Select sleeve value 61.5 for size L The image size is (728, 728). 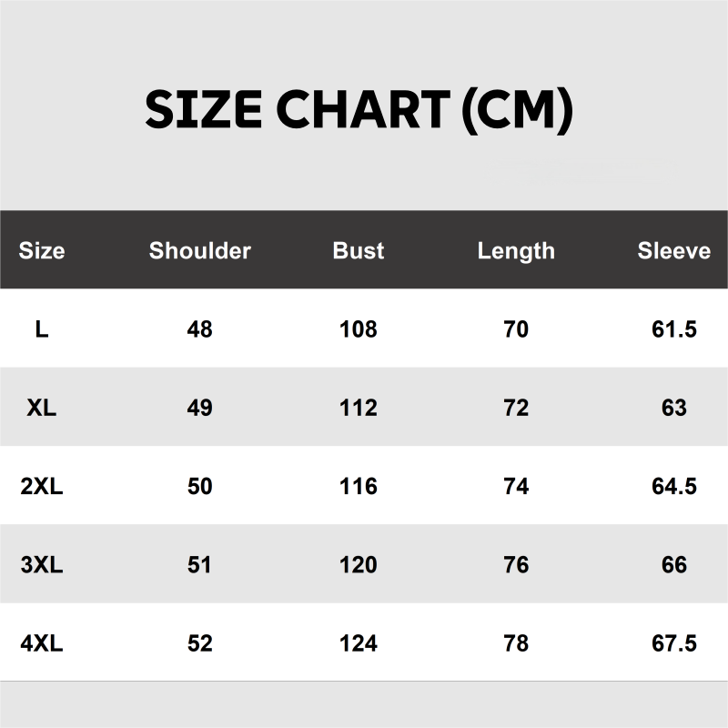(673, 329)
